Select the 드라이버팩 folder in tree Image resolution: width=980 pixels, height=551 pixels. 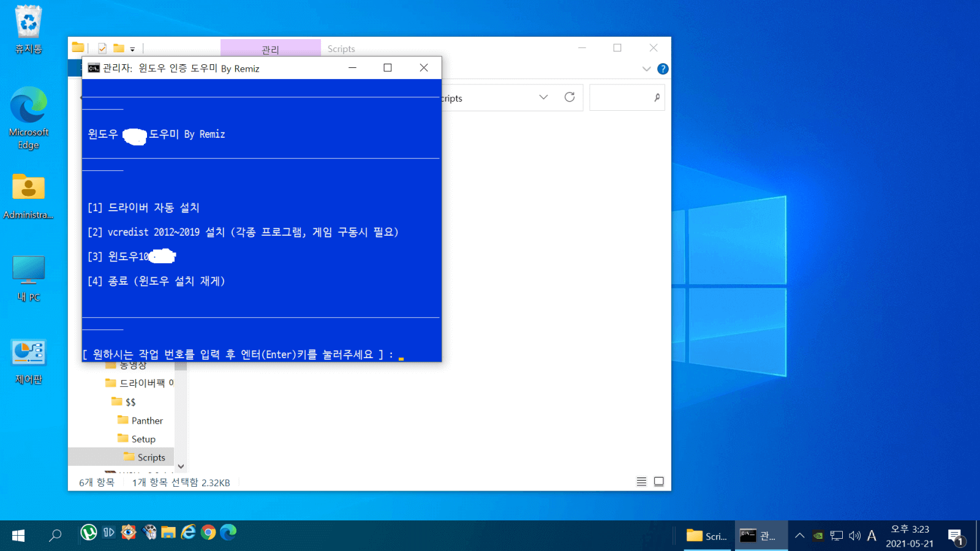[x=140, y=383]
